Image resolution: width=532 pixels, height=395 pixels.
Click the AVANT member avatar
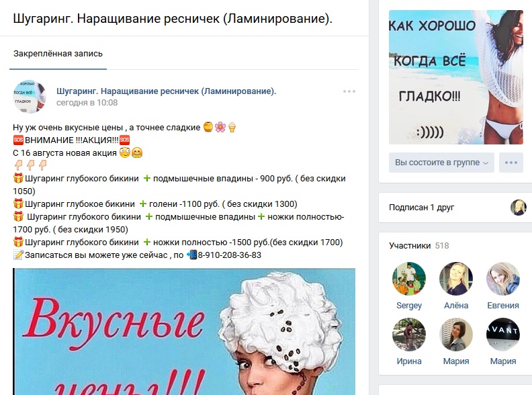click(x=503, y=335)
